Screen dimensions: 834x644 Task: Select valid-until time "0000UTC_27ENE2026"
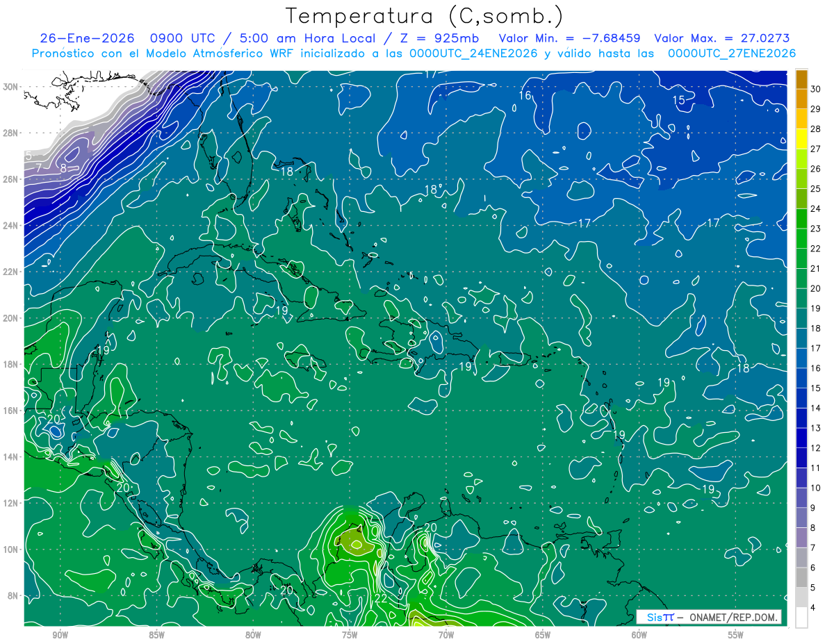click(x=731, y=53)
